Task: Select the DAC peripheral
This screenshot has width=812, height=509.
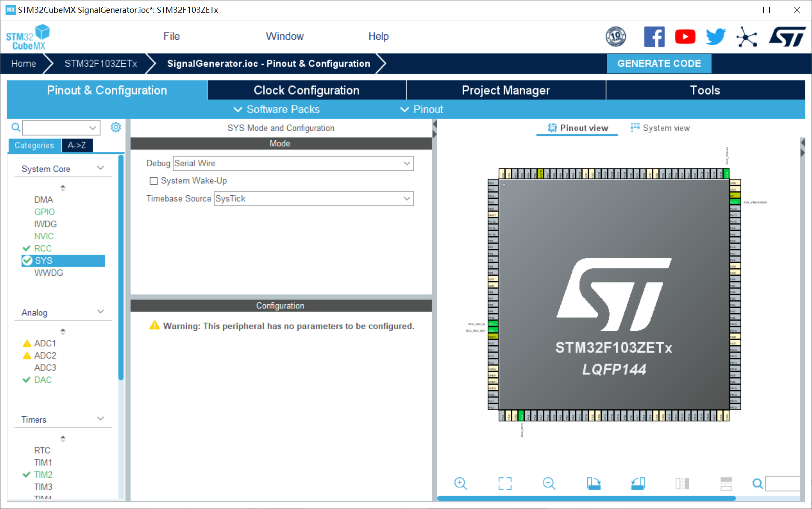Action: [x=43, y=380]
